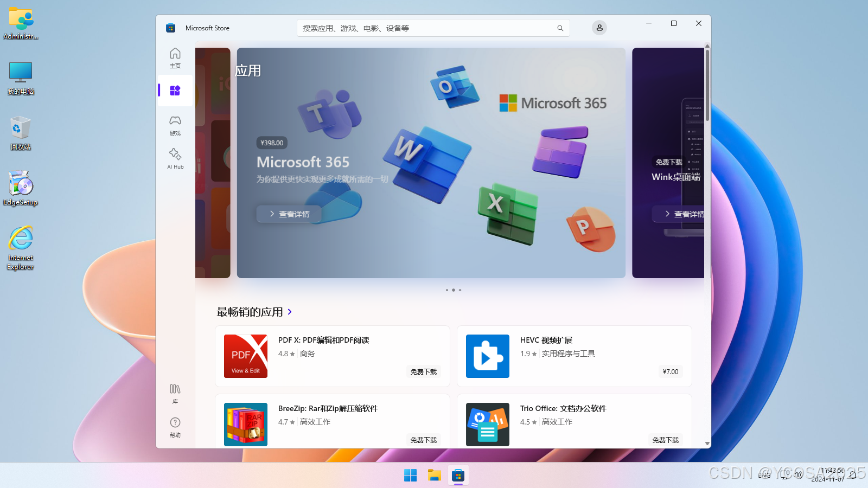Select the Administrator folder desktop icon
868x488 pixels.
tap(21, 23)
